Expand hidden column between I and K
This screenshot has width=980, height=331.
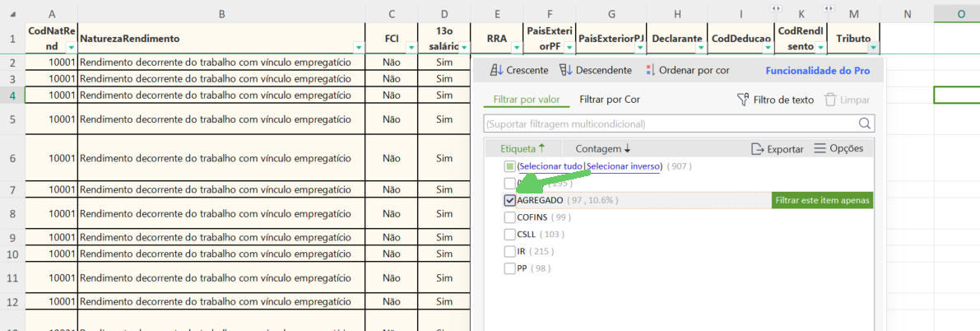[x=776, y=7]
